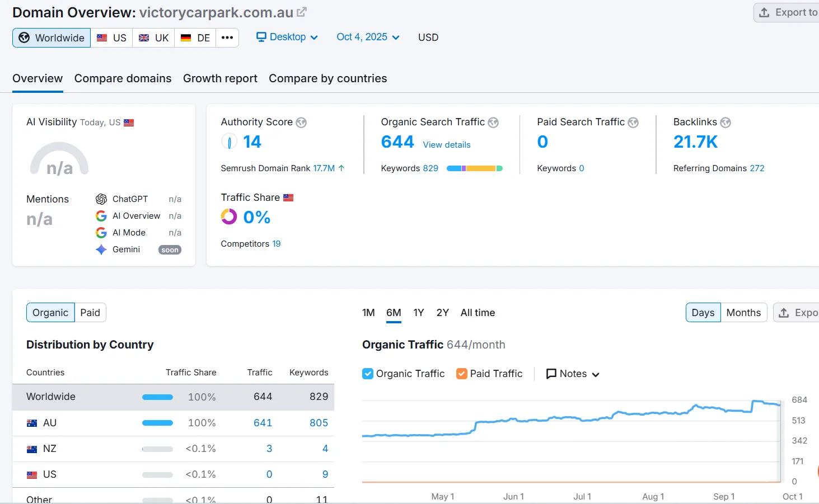This screenshot has height=504, width=819.
Task: Open the Overview tab
Action: click(38, 78)
